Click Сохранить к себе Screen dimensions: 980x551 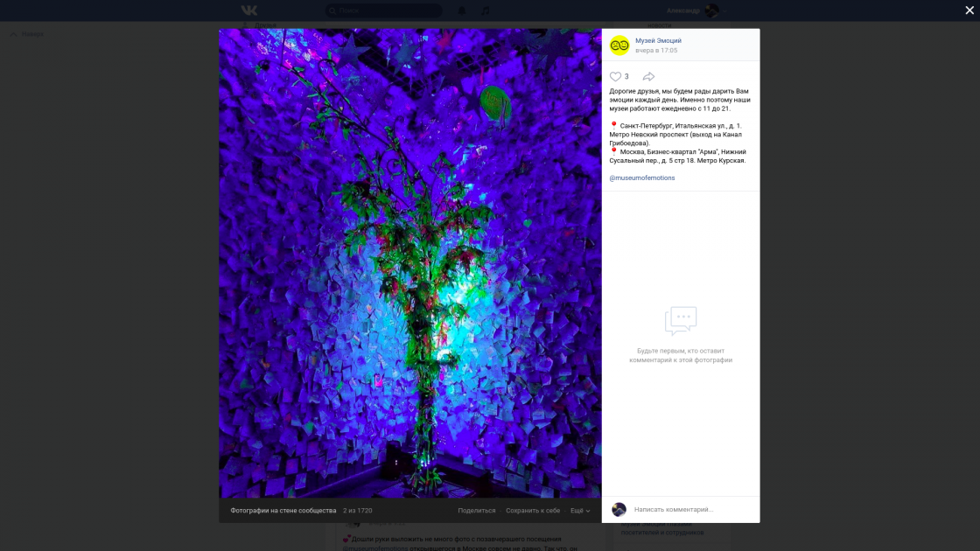[x=533, y=511]
